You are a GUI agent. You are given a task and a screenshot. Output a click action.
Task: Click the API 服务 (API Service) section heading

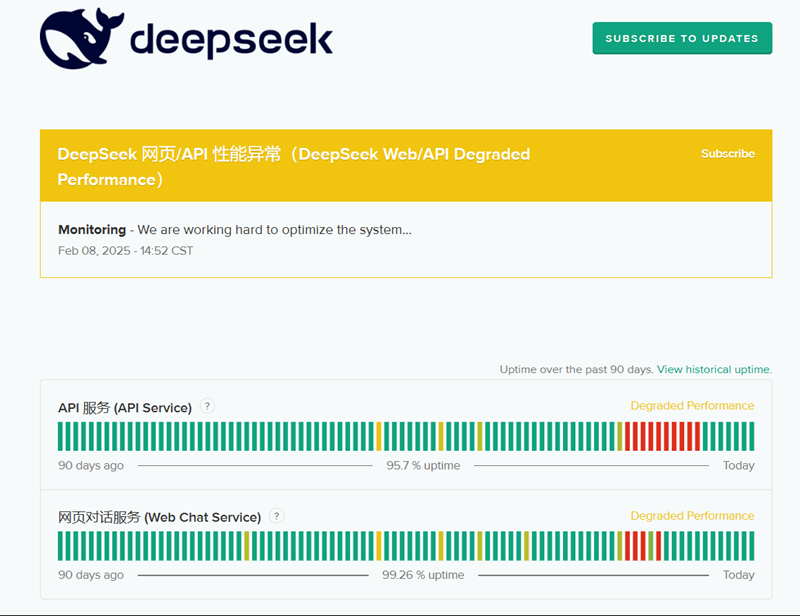[x=126, y=406]
